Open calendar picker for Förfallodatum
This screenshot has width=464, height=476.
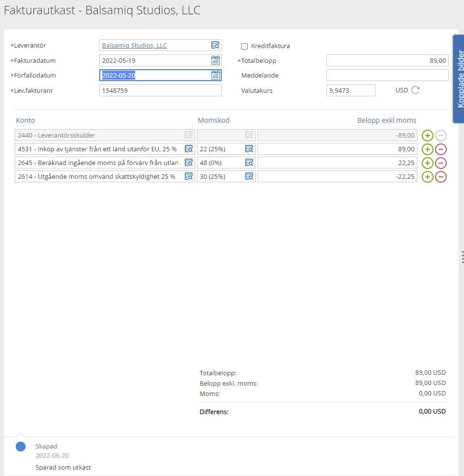tap(215, 75)
